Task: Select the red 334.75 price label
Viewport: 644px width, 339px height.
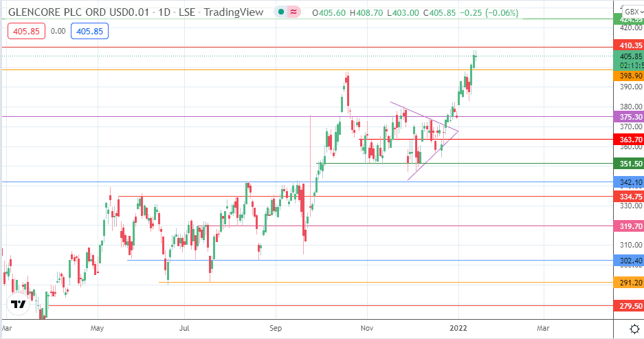Action: pos(629,197)
